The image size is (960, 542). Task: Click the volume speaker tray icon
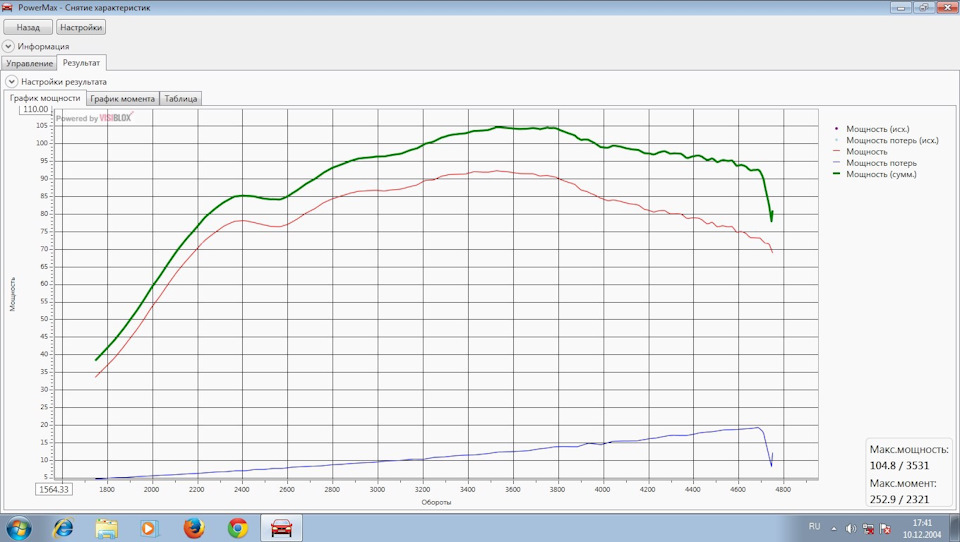851,529
